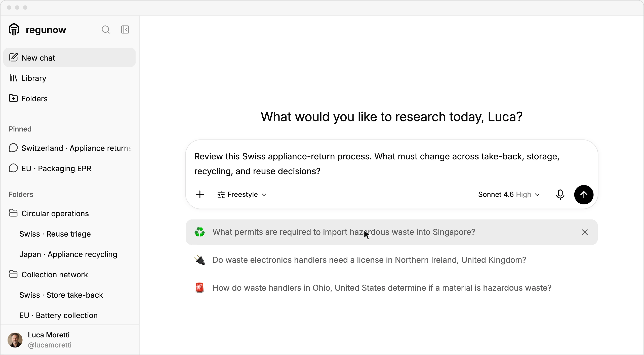Click the search icon in the sidebar
Screen dimensions: 644x355
pyautogui.click(x=106, y=30)
